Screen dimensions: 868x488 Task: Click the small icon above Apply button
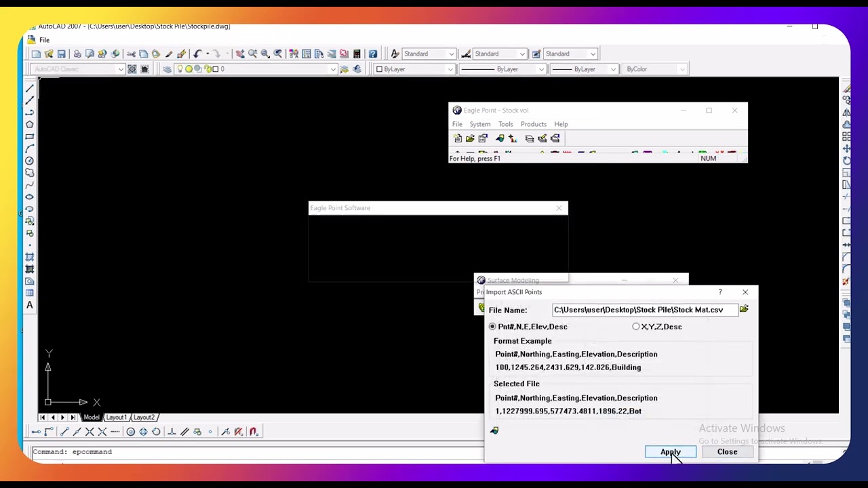point(494,430)
